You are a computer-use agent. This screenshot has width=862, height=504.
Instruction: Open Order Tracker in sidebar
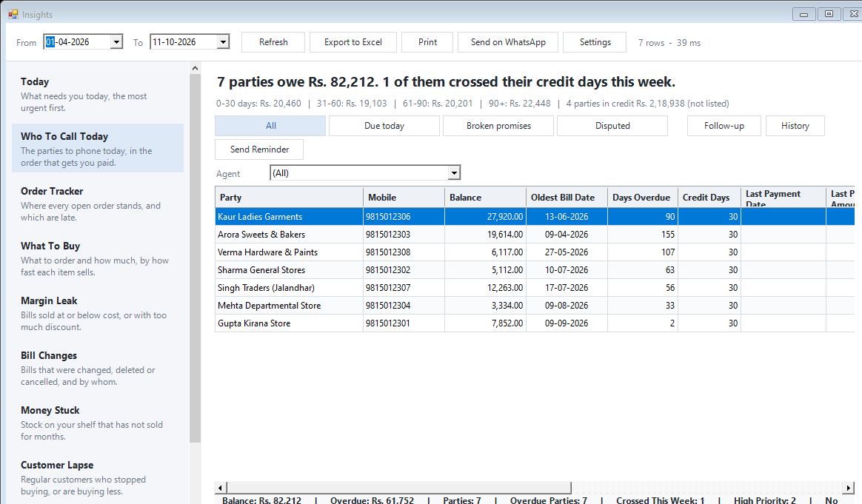(98, 204)
